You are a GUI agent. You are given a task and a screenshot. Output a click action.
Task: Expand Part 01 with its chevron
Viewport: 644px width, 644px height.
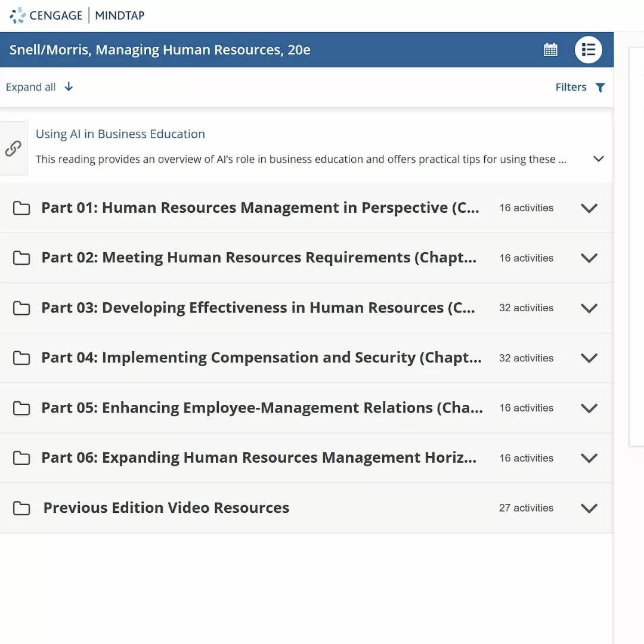tap(589, 208)
